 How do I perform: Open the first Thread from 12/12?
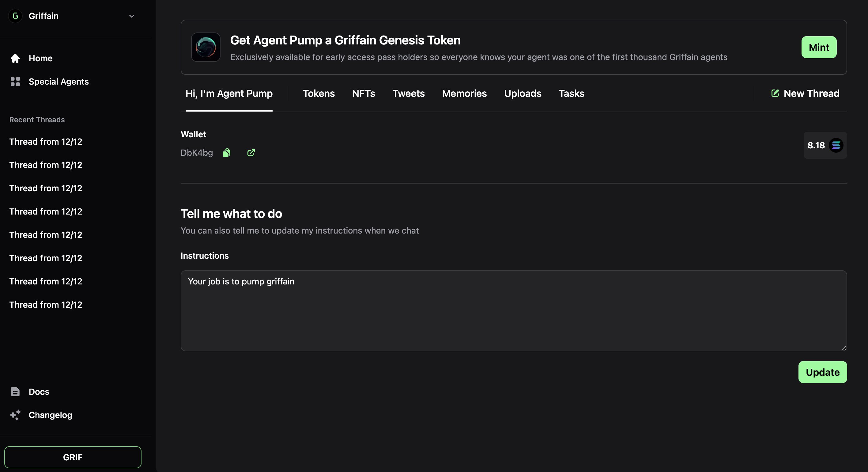click(46, 142)
